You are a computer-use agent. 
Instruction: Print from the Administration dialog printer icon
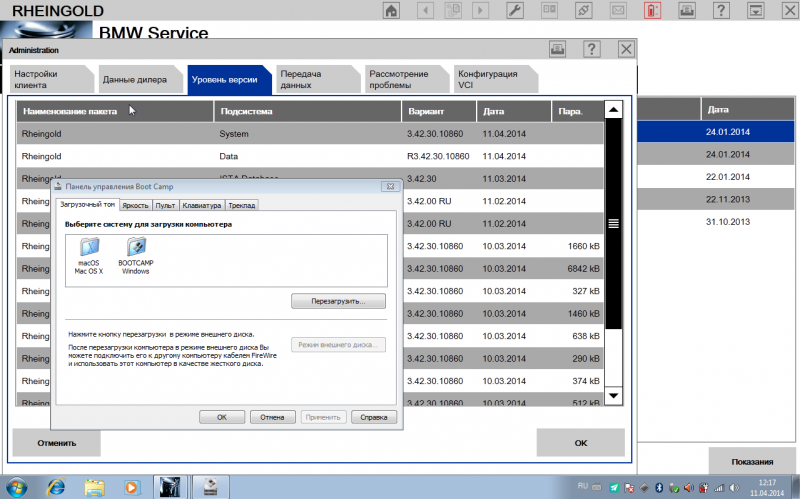click(x=558, y=49)
